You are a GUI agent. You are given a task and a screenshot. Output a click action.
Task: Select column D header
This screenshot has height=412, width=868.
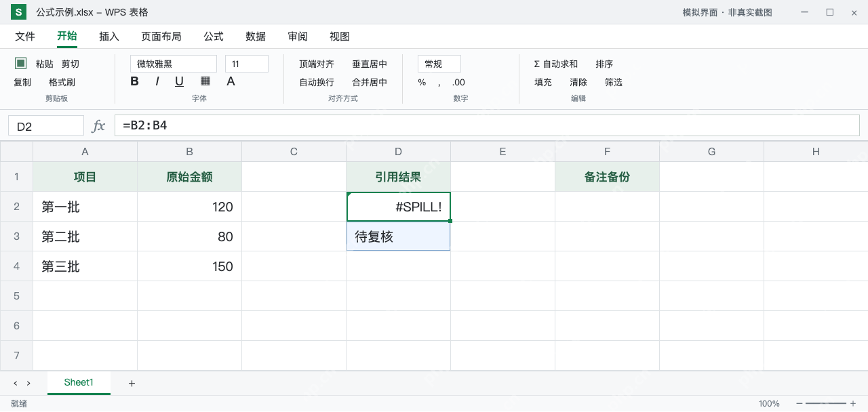coord(399,152)
